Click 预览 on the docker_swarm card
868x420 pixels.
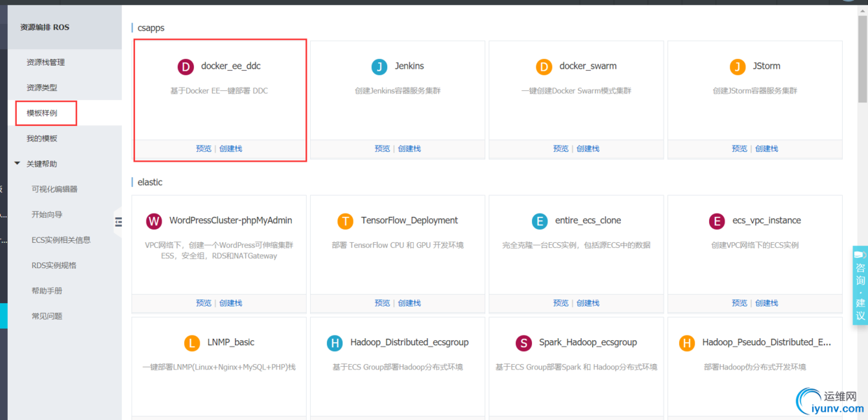561,148
